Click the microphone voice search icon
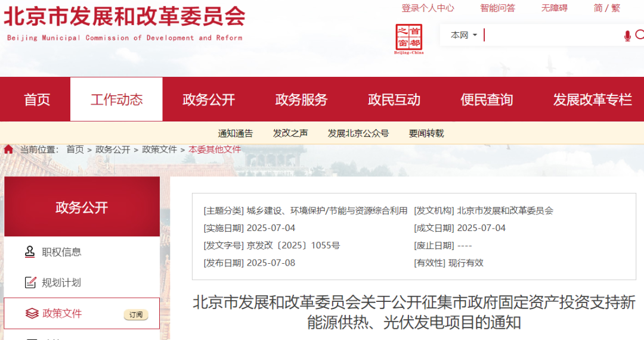 [627, 36]
